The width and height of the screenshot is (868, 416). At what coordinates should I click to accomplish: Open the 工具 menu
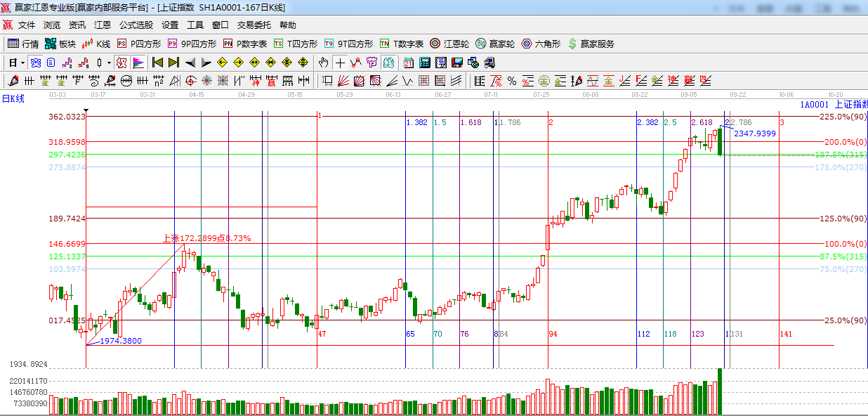pyautogui.click(x=195, y=25)
